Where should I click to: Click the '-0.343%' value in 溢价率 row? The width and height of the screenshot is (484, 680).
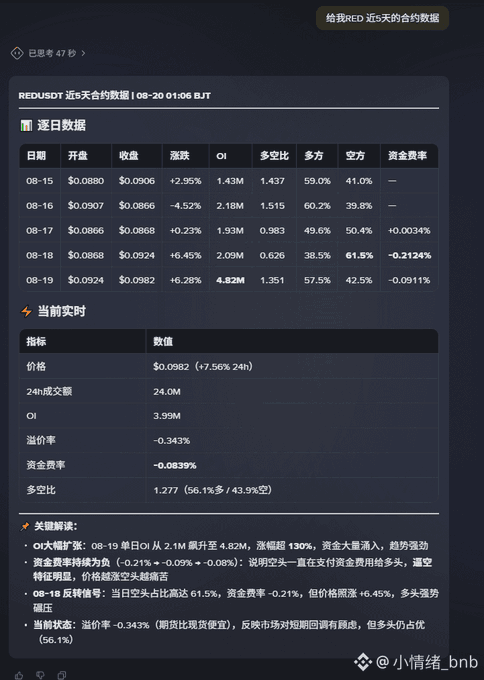pyautogui.click(x=171, y=441)
